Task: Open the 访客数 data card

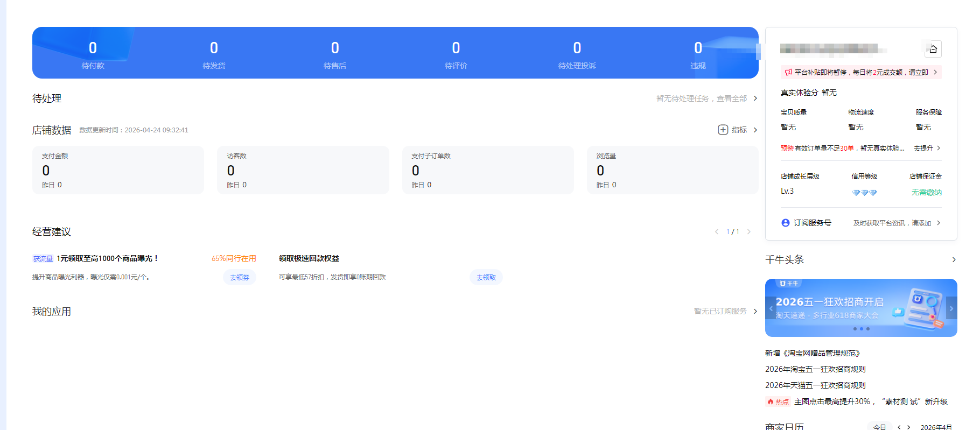Action: pos(303,170)
